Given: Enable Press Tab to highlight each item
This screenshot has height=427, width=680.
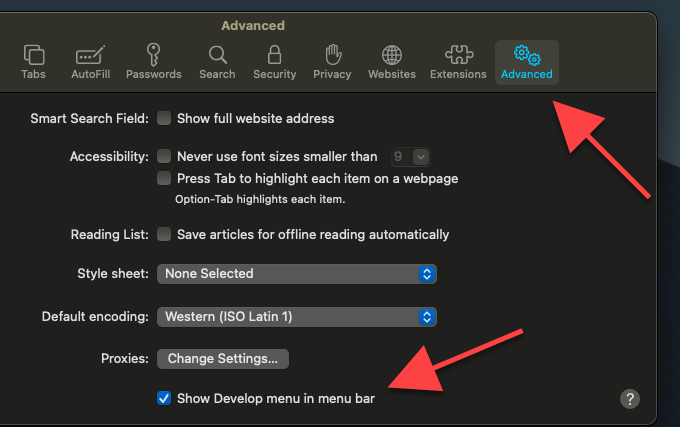Looking at the screenshot, I should pos(164,178).
